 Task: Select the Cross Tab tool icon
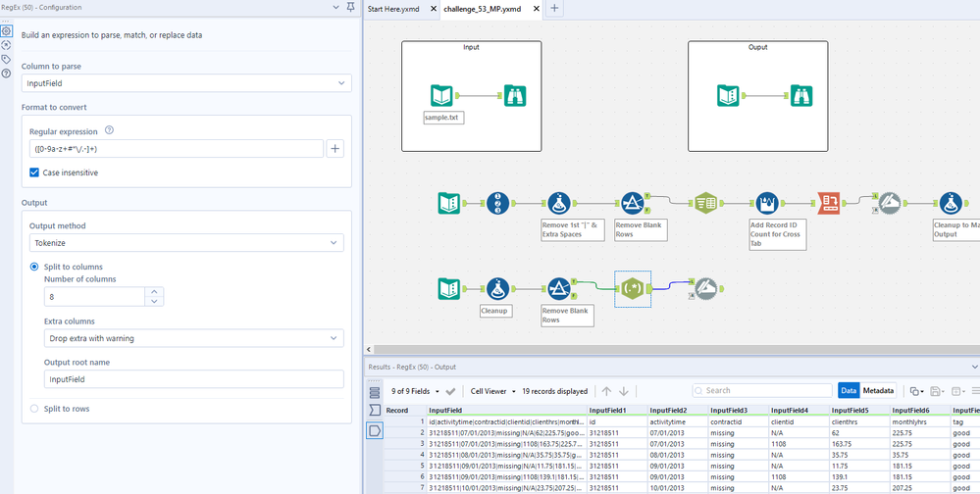[x=828, y=203]
